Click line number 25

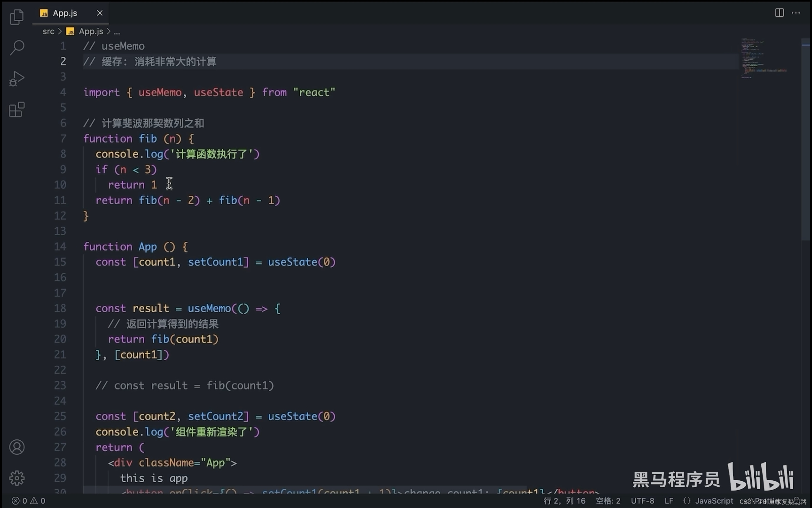60,416
